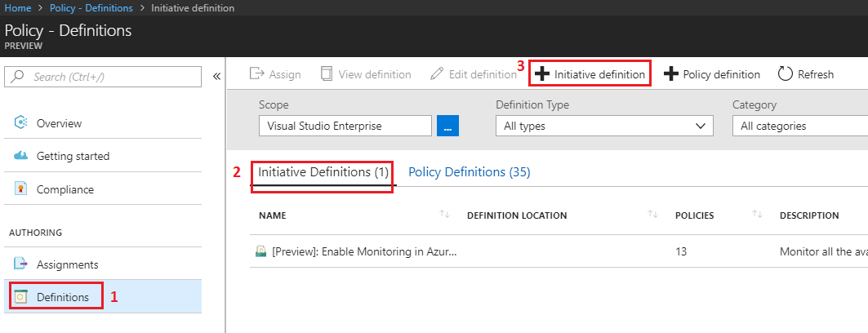The width and height of the screenshot is (868, 333).
Task: Click the blue ellipsis scope picker button
Action: click(447, 126)
